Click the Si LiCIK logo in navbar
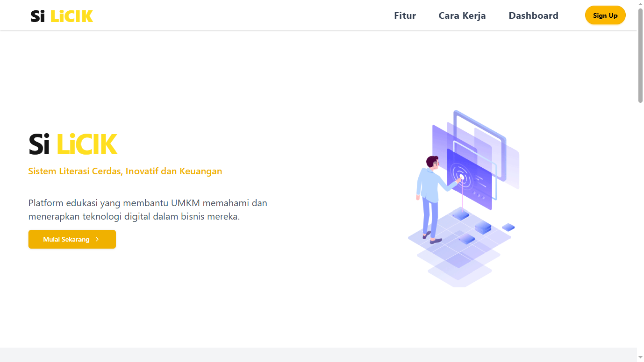The width and height of the screenshot is (644, 362). pyautogui.click(x=61, y=16)
